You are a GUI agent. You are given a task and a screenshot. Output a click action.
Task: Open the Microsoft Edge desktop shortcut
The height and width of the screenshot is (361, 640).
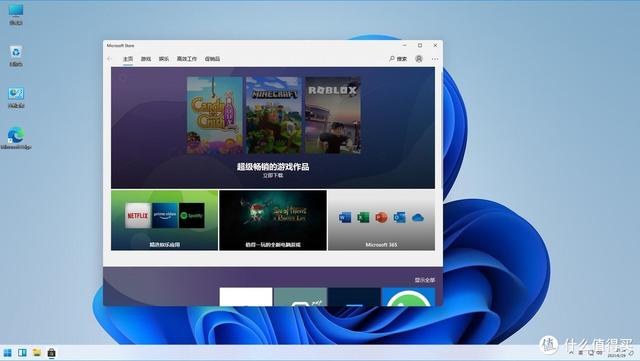pos(16,139)
